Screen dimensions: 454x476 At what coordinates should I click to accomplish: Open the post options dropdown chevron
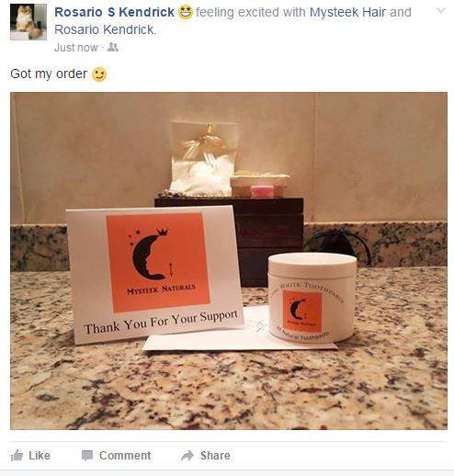(441, 11)
